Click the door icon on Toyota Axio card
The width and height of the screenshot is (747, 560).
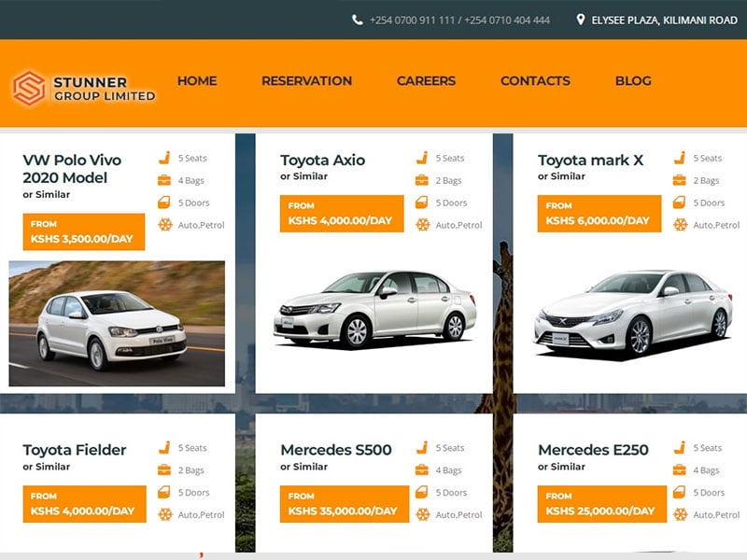coord(422,203)
